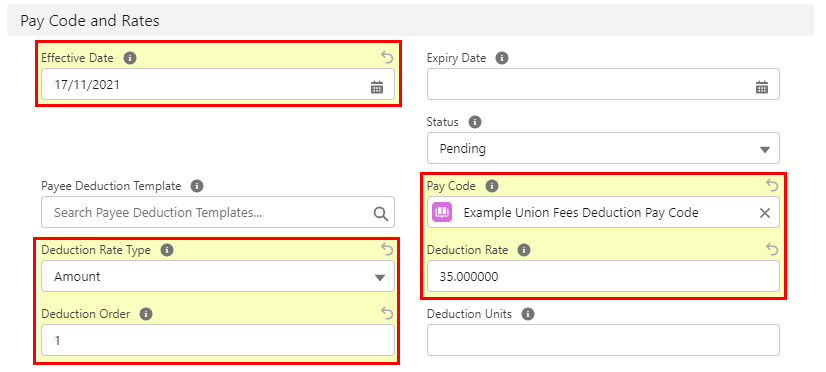This screenshot has height=372, width=826.
Task: Open the Deduction Rate Type dropdown
Action: click(x=218, y=277)
